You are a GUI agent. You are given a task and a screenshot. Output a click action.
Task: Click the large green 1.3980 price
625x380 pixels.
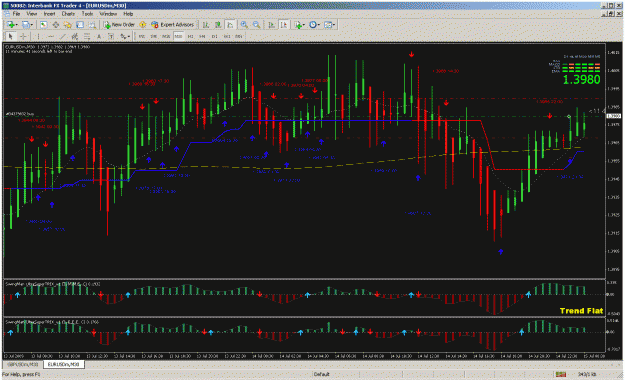582,80
